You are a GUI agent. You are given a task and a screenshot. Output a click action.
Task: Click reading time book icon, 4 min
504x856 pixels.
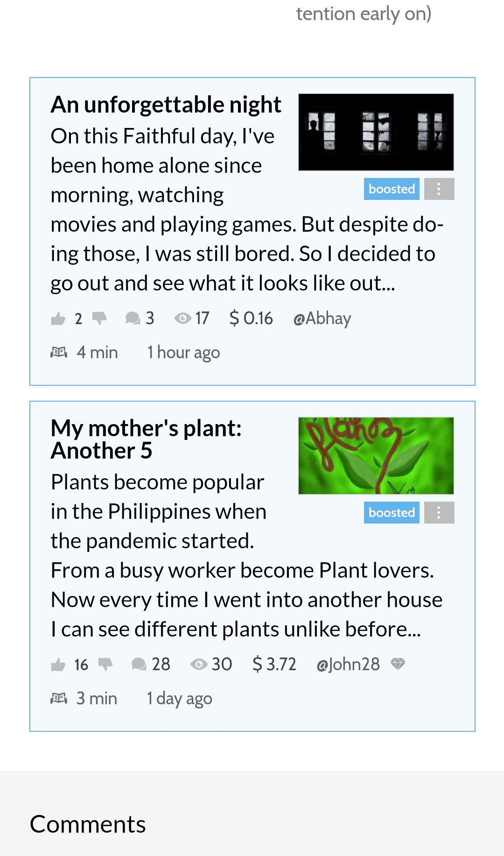(x=59, y=352)
